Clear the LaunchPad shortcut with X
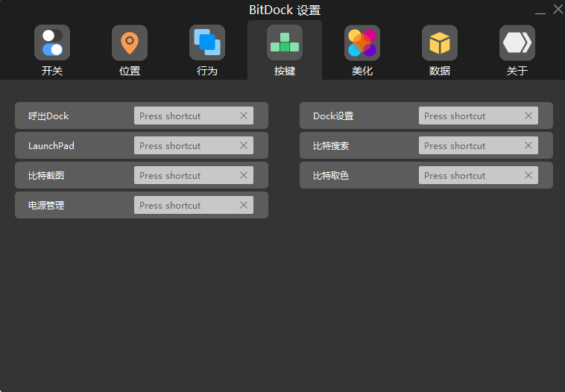The image size is (565, 392). click(244, 145)
